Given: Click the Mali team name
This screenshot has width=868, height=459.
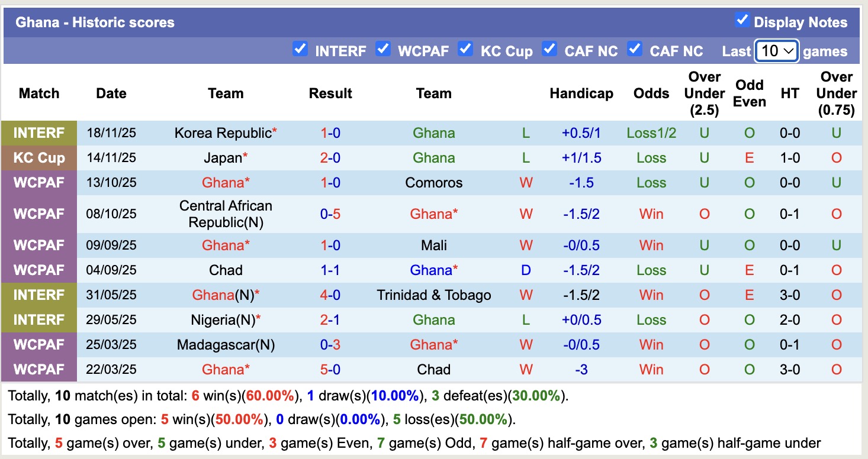Looking at the screenshot, I should 433,245.
